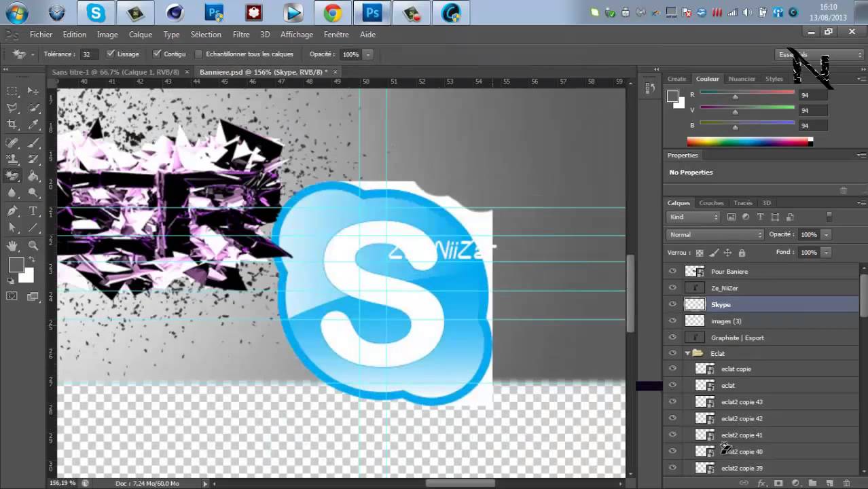Viewport: 868px width, 489px height.
Task: Create a new group folder icon
Action: pyautogui.click(x=812, y=483)
